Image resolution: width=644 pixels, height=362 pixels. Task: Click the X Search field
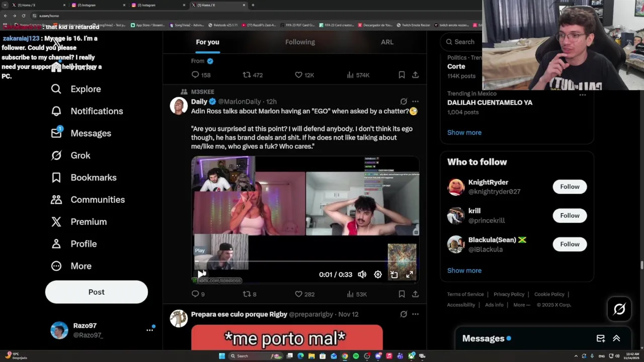461,42
